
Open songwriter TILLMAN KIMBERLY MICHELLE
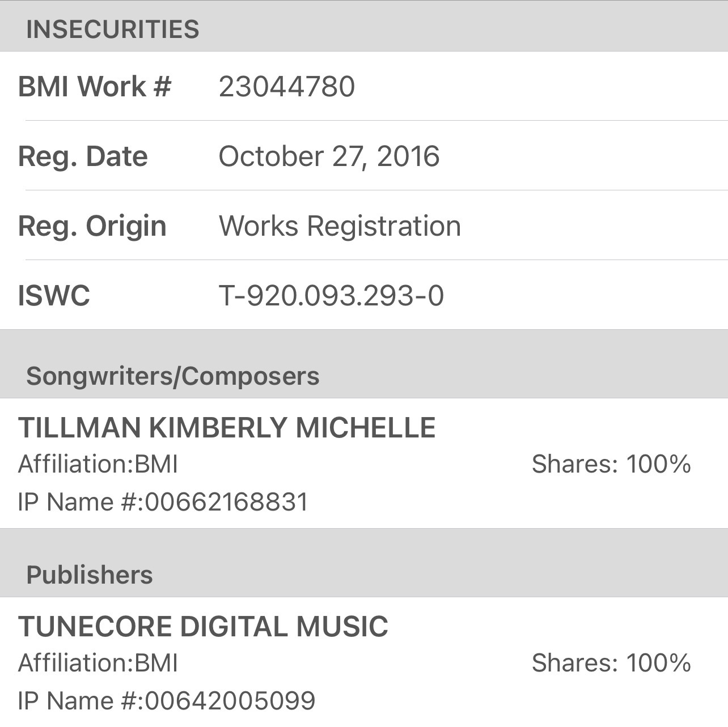click(x=227, y=428)
